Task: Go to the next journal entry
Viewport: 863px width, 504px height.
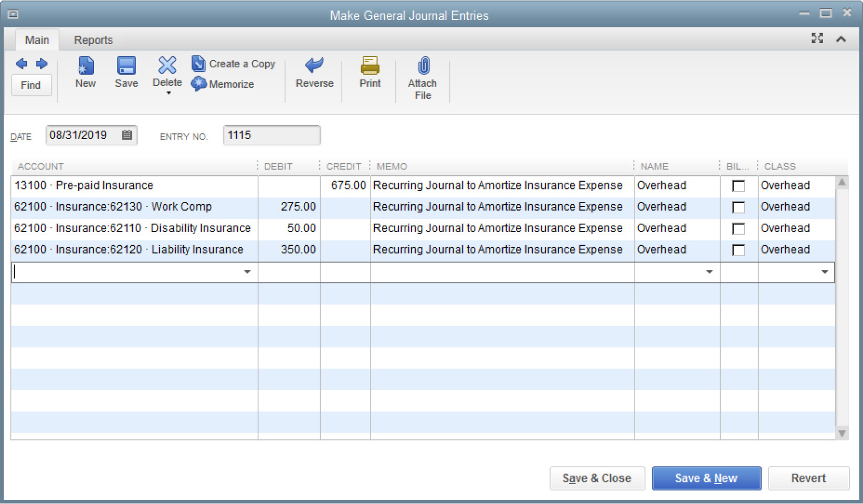Action: click(42, 64)
